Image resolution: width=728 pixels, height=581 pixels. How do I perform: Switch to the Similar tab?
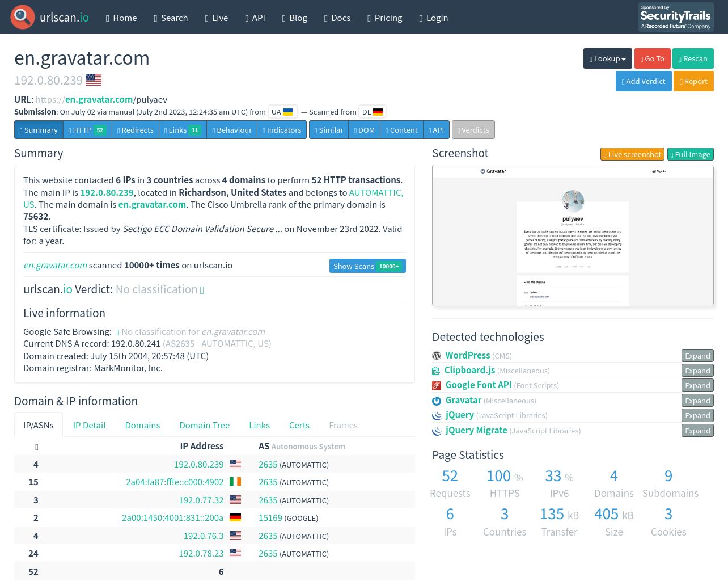tap(329, 130)
